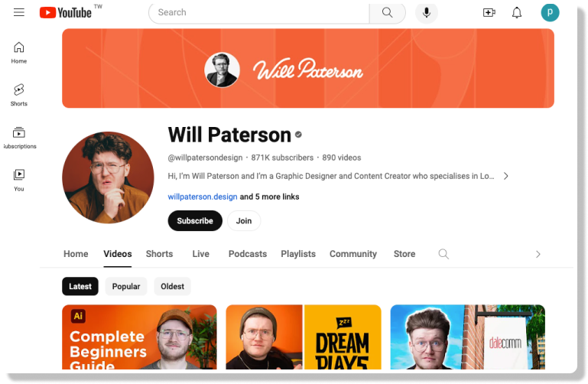Subscribe to Will Paterson channel
The width and height of the screenshot is (588, 384).
click(195, 221)
